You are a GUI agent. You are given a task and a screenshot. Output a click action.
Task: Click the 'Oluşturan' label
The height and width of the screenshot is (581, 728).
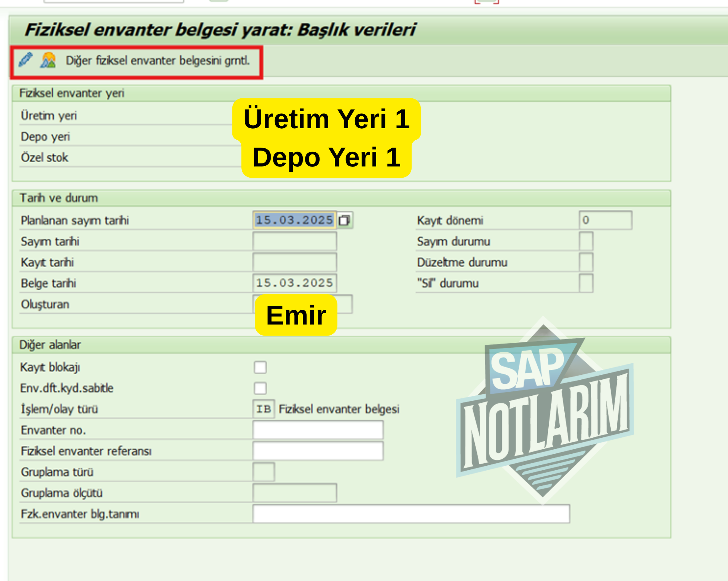pyautogui.click(x=45, y=304)
